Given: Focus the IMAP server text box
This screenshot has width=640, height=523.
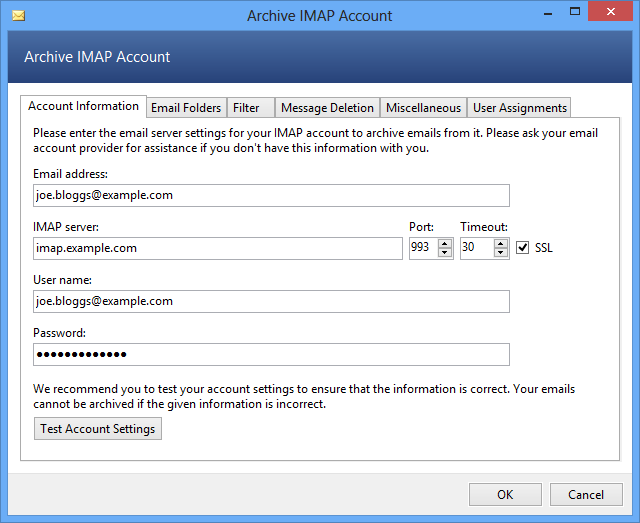Looking at the screenshot, I should coord(216,248).
